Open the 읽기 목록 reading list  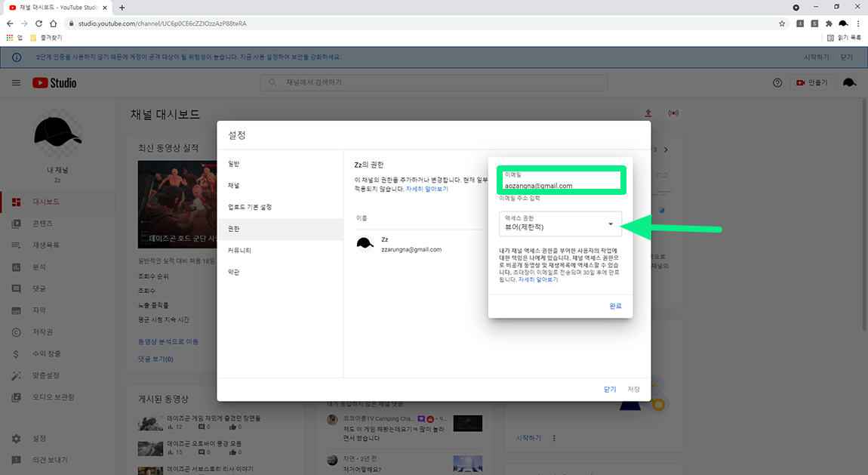[x=844, y=38]
